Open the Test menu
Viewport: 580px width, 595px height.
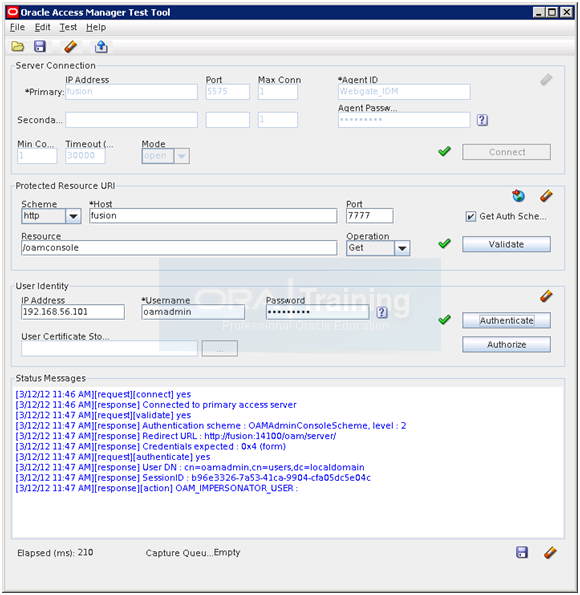tap(68, 27)
